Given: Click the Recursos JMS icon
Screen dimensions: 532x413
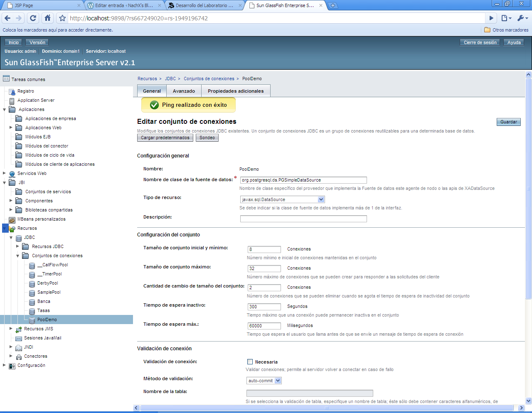Looking at the screenshot, I should pos(19,329).
